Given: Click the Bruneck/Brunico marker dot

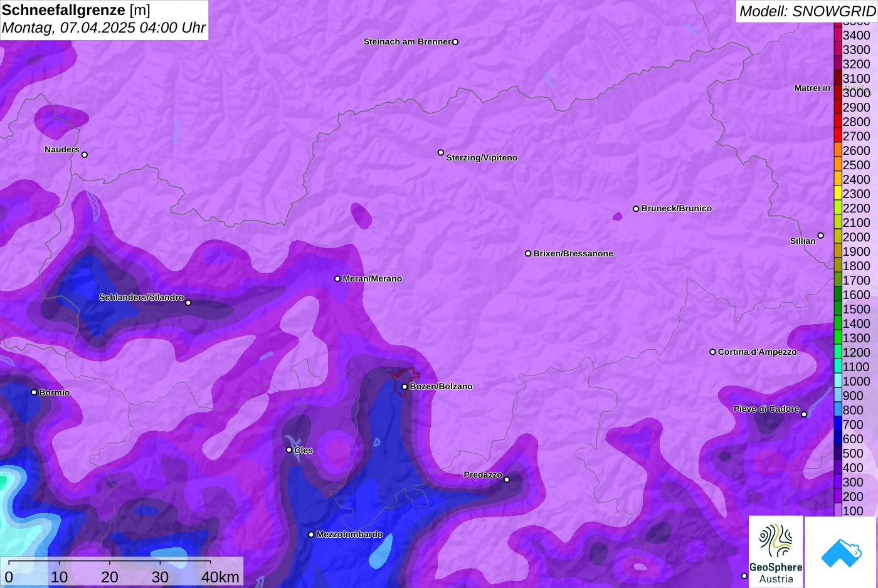Looking at the screenshot, I should pos(636,209).
